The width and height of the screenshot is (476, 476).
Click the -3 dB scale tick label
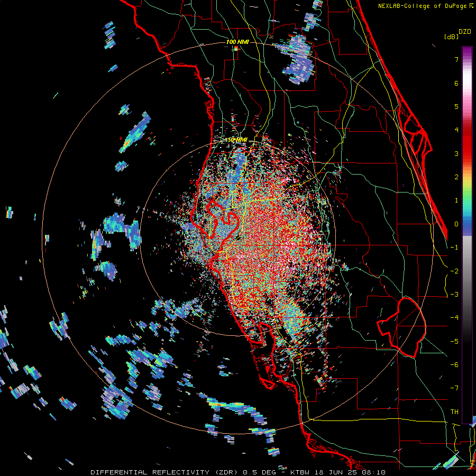454,295
